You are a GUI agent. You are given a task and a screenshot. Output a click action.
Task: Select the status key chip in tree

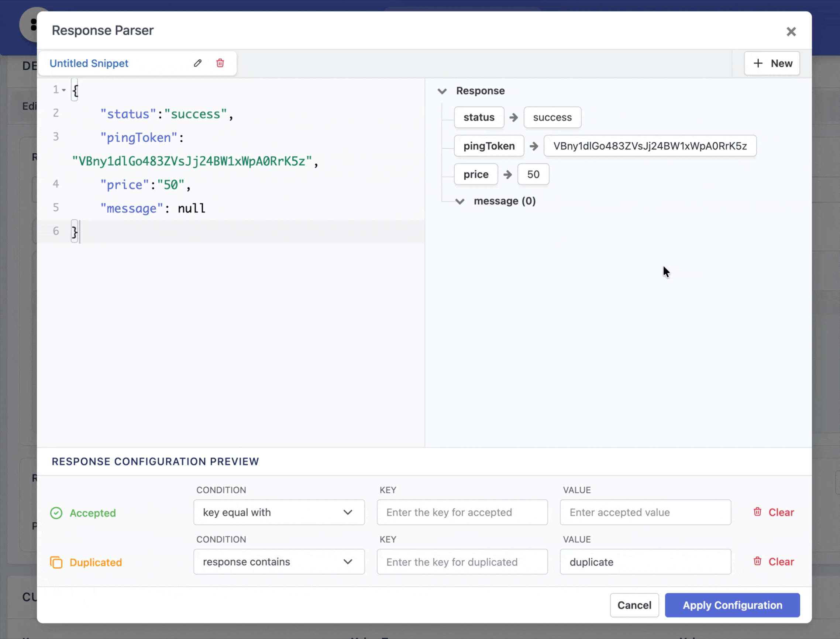[x=479, y=118]
